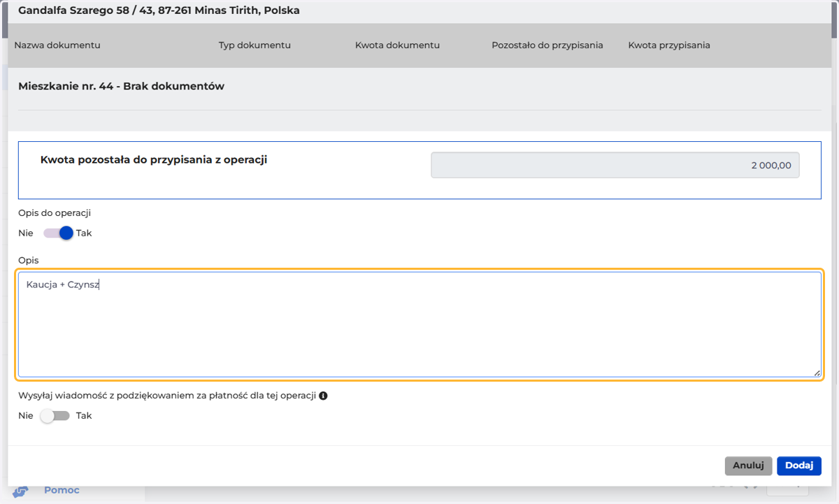Select the 'Pozostało do przypisania' column header
Screen dimensions: 839x504
coord(547,45)
